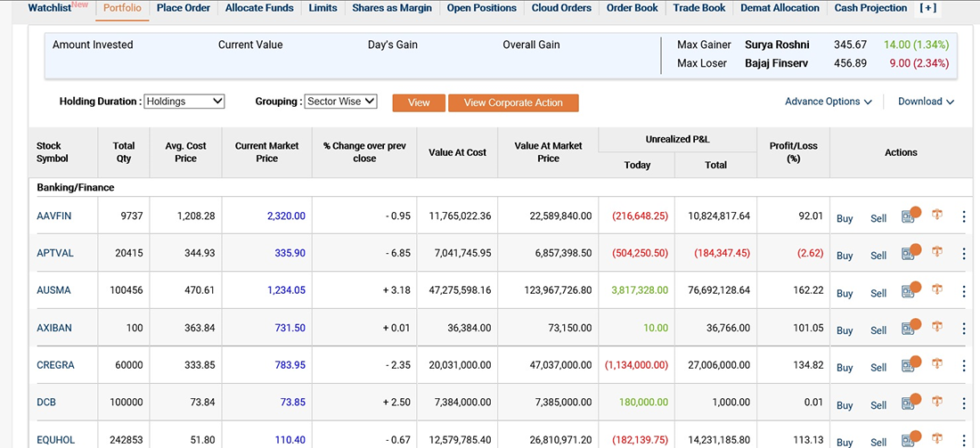Click the news card icon for AAVFIN
This screenshot has width=980, height=448.
coord(908,216)
